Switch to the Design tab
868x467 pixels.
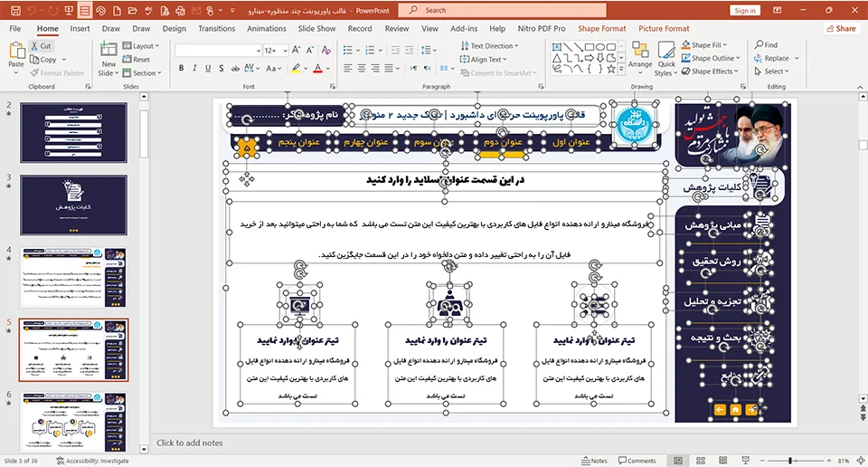click(x=175, y=28)
